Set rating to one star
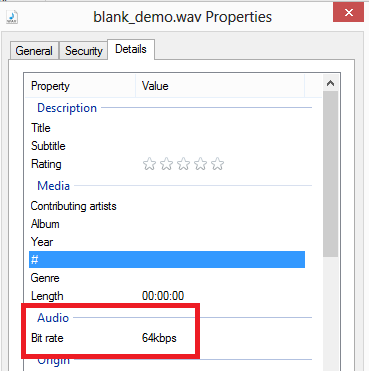The width and height of the screenshot is (369, 371). click(x=149, y=164)
